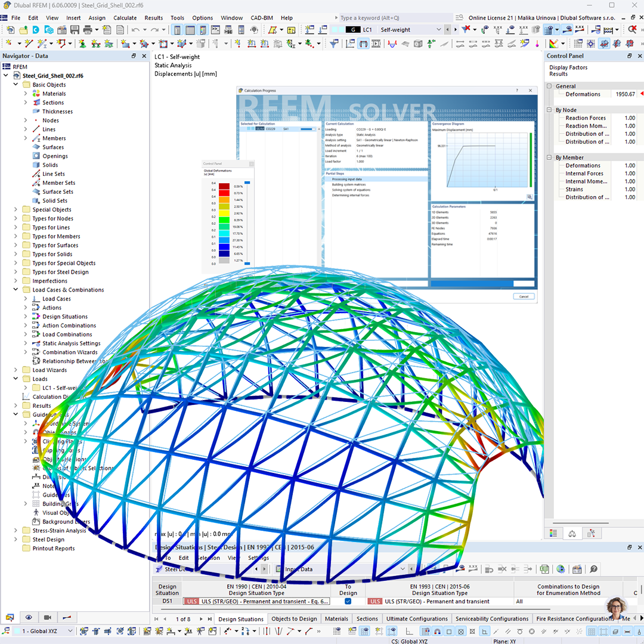Create new model icon in toolbar
This screenshot has width=644, height=644.
[x=10, y=30]
